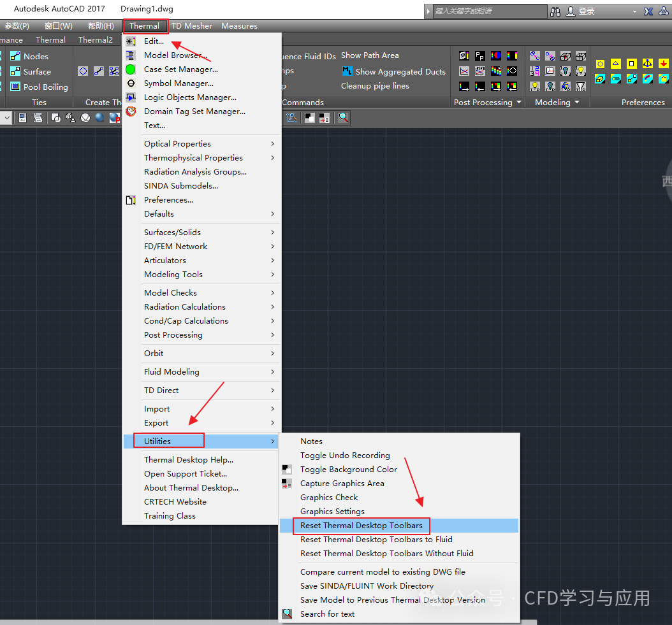Click Open Support Ticket entry
The image size is (672, 625).
click(186, 474)
